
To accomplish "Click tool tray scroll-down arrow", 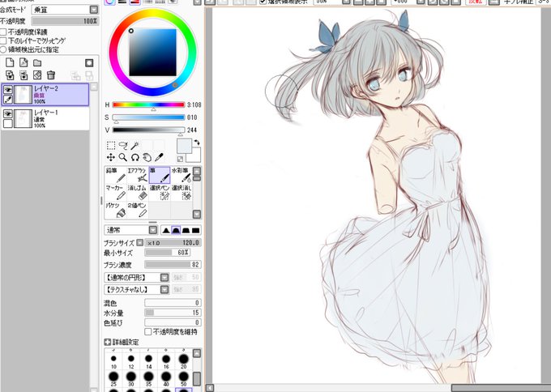I will pos(197,214).
